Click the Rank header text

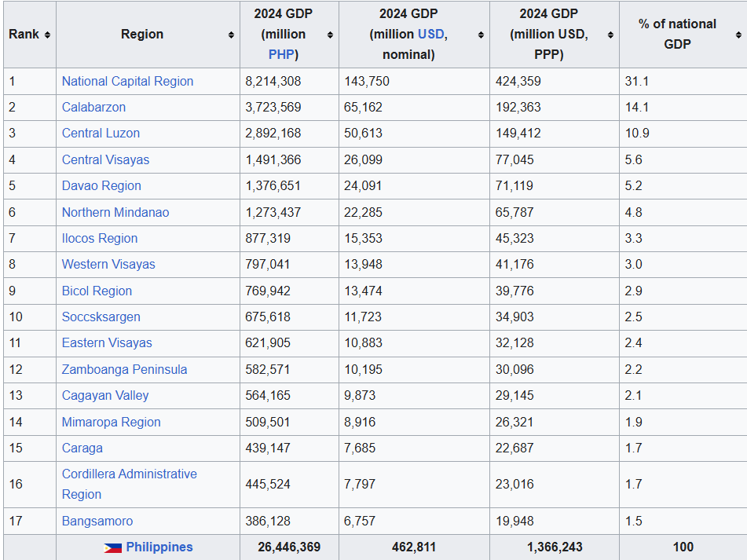pos(24,35)
